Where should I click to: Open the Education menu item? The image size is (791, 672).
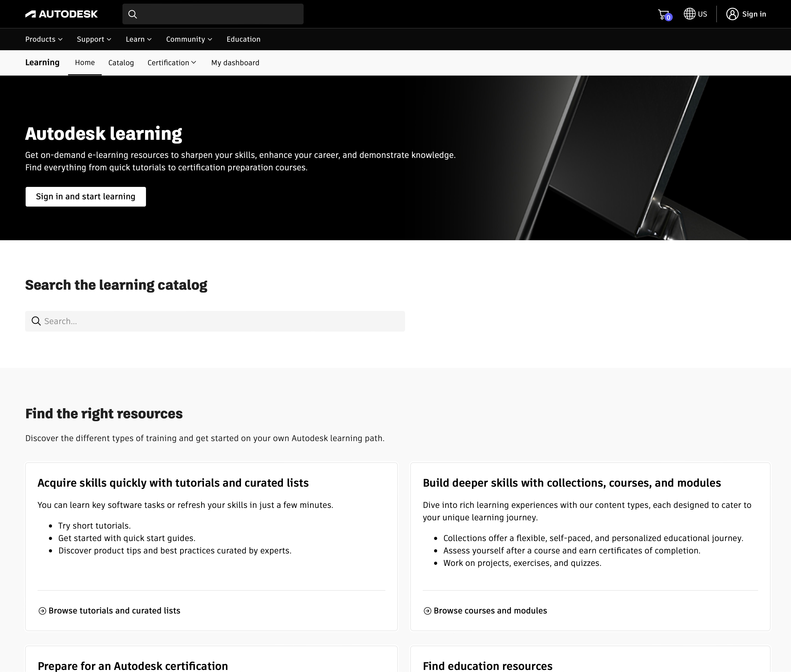(243, 39)
